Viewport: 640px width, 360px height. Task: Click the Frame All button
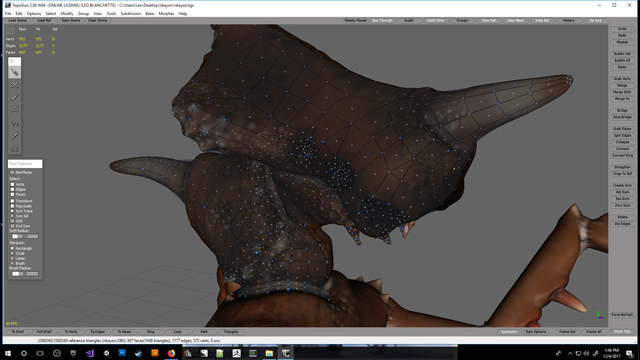pyautogui.click(x=593, y=332)
